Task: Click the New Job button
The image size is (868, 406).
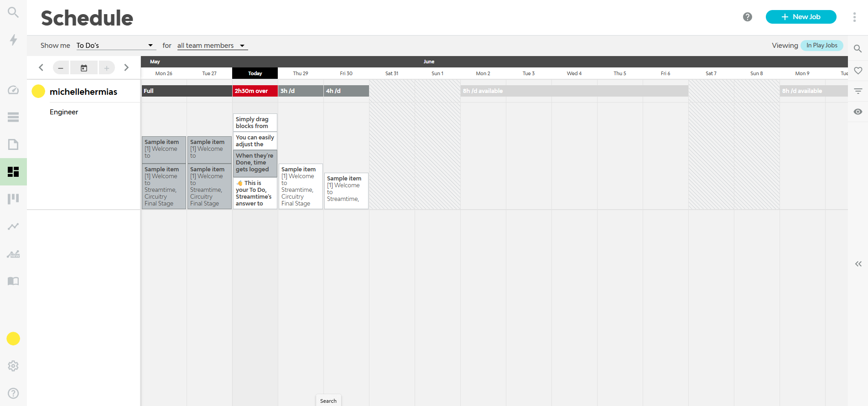Action: tap(800, 17)
